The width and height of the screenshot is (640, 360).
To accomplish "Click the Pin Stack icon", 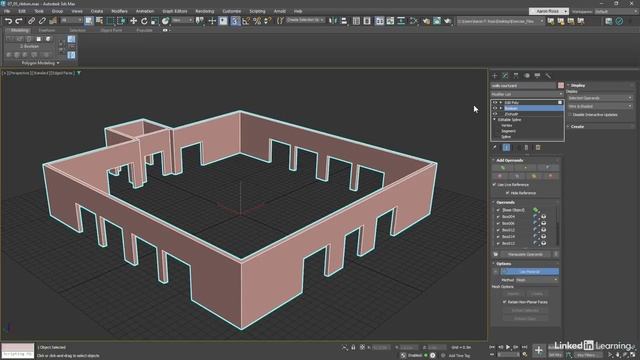I will [495, 147].
